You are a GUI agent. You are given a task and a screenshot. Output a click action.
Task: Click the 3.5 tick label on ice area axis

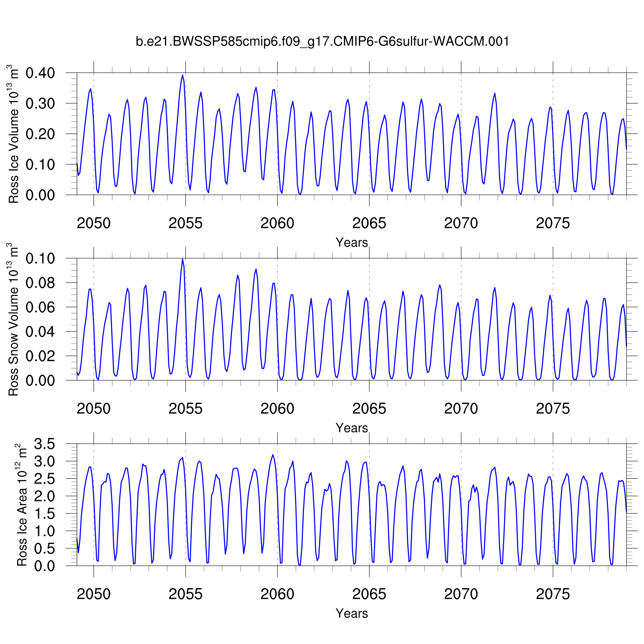(45, 444)
